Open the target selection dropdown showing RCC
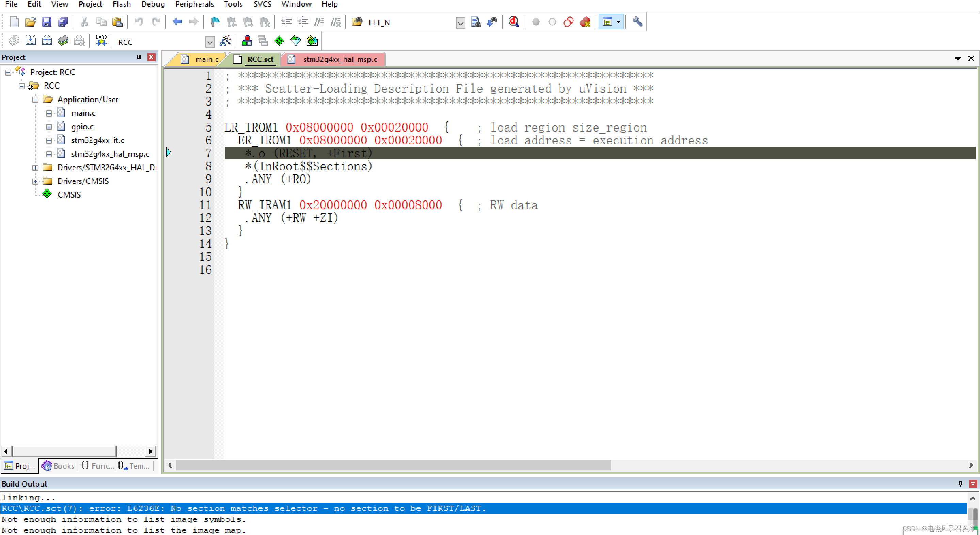This screenshot has width=980, height=535. pyautogui.click(x=210, y=42)
